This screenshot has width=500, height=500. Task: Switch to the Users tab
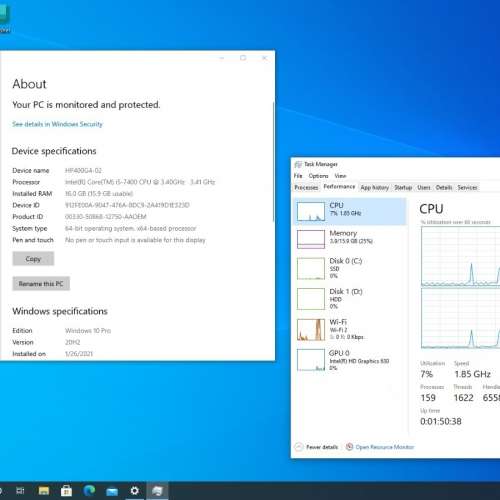tap(424, 188)
